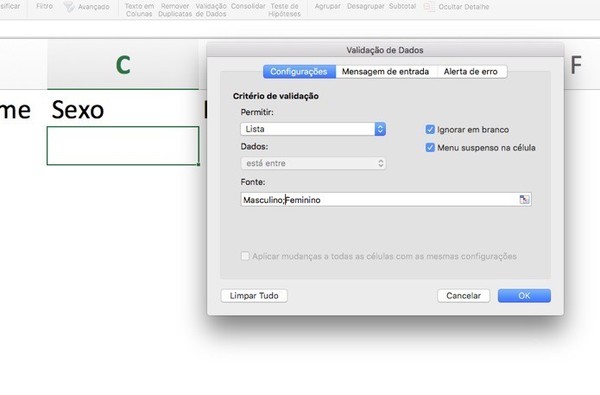Open the Dados dropdown showing está entre
The image size is (600, 395).
click(313, 163)
